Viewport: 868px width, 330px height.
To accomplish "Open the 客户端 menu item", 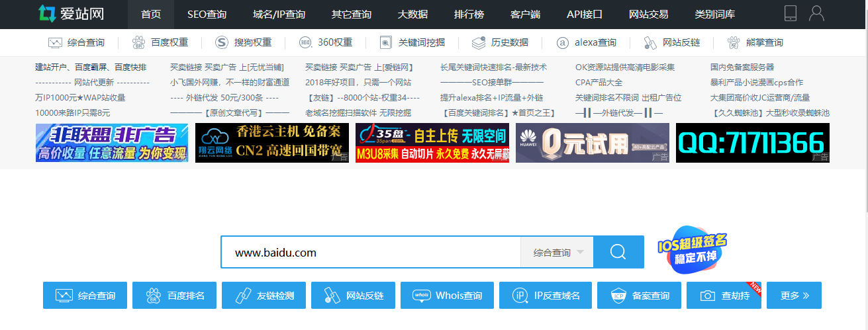I will tap(526, 15).
